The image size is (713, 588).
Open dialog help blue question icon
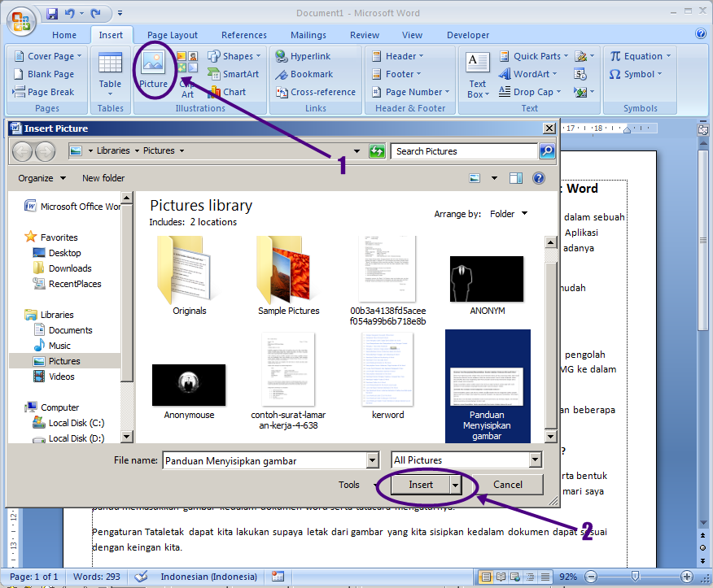pos(539,178)
